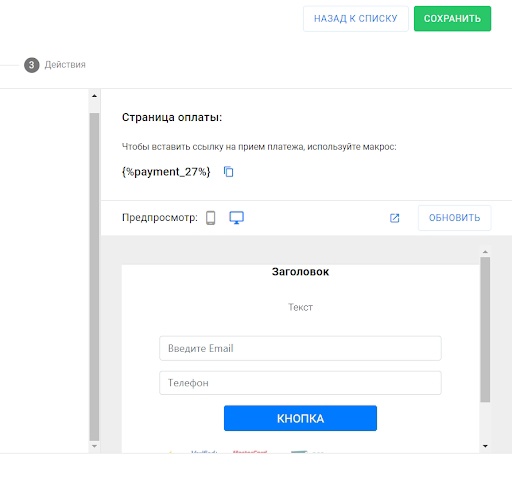This screenshot has width=512, height=477.
Task: Click the macro hint text about прием платежа
Action: click(259, 147)
